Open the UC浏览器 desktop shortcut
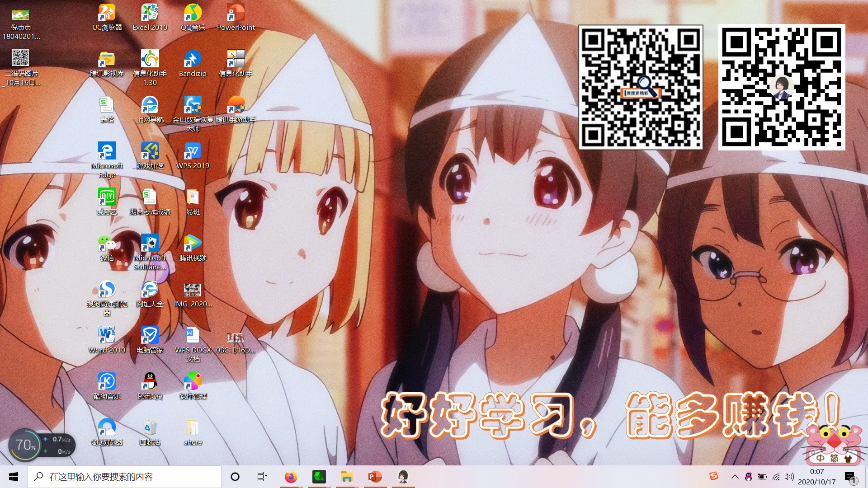868x488 pixels. [x=107, y=17]
